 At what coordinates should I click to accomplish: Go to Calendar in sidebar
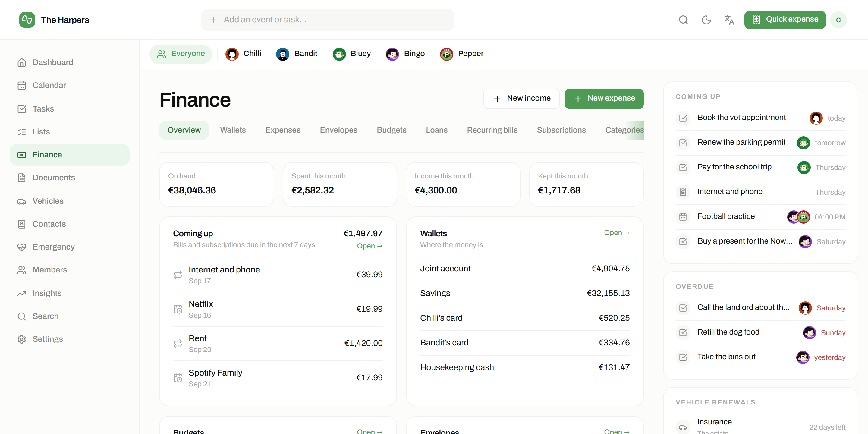click(69, 86)
